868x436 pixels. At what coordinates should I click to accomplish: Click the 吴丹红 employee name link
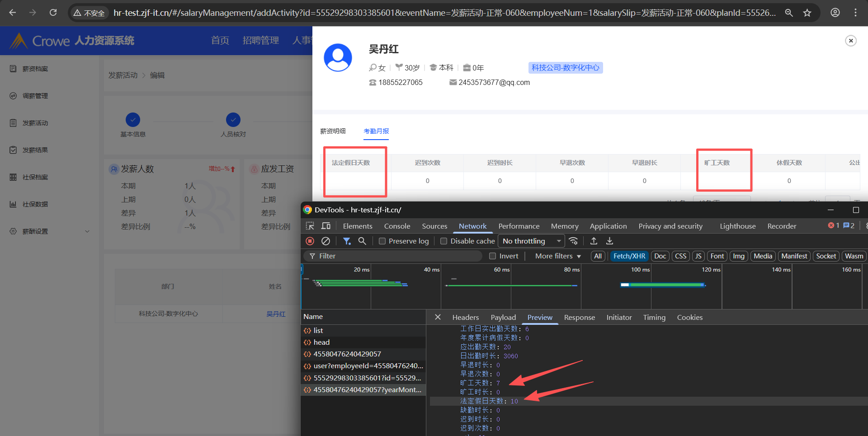pos(276,314)
